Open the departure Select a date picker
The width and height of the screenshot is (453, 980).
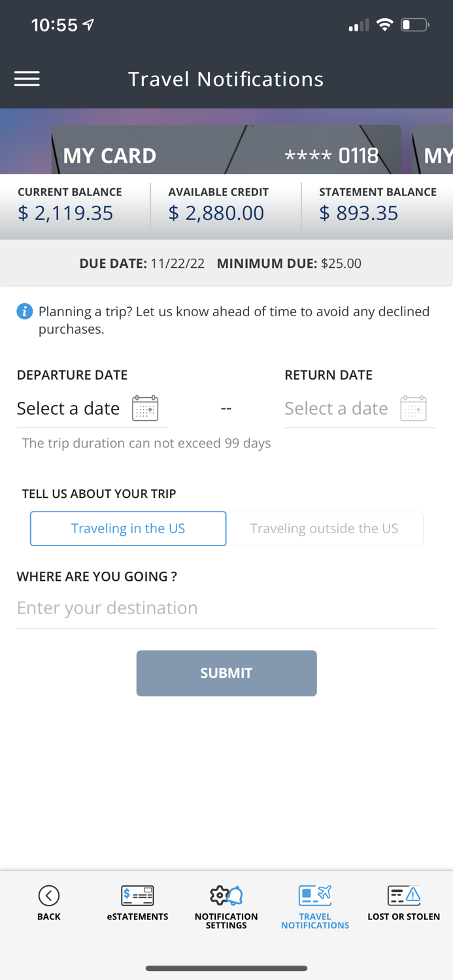point(68,408)
